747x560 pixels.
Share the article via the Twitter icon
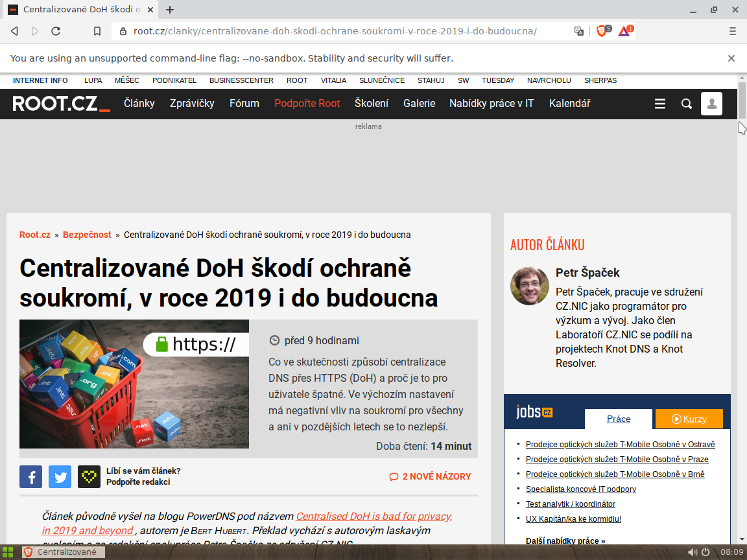coord(60,476)
